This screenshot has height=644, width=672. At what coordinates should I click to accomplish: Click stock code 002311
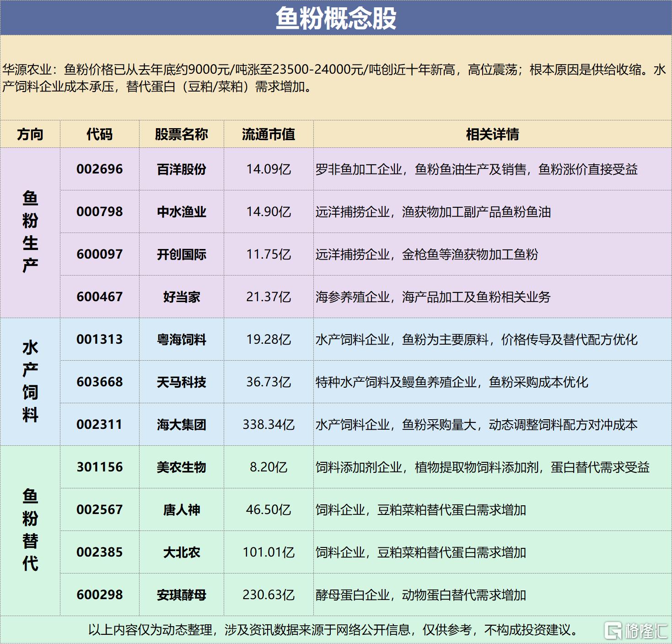click(100, 425)
